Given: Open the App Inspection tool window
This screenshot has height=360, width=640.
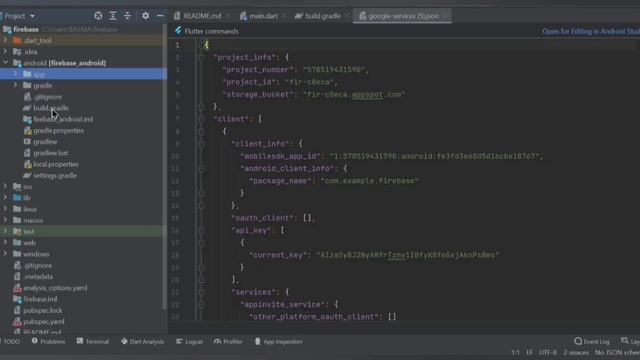Looking at the screenshot, I should pyautogui.click(x=278, y=342).
